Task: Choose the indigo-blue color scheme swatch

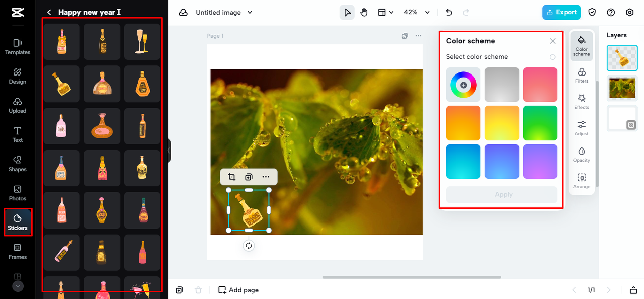Action: [x=502, y=162]
